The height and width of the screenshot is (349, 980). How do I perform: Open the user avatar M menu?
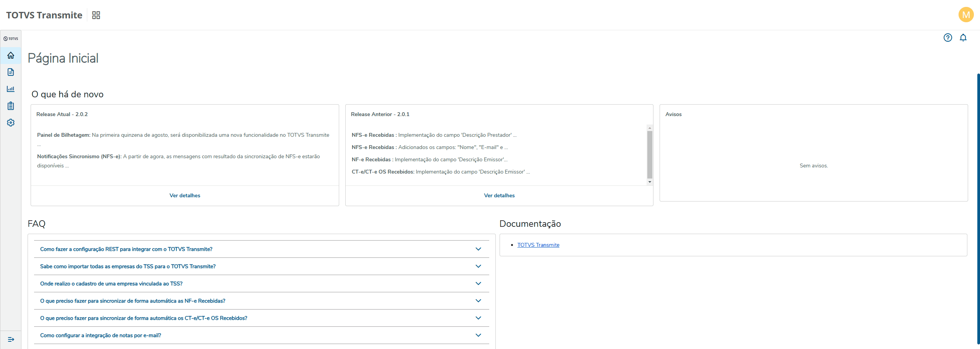[x=966, y=15]
